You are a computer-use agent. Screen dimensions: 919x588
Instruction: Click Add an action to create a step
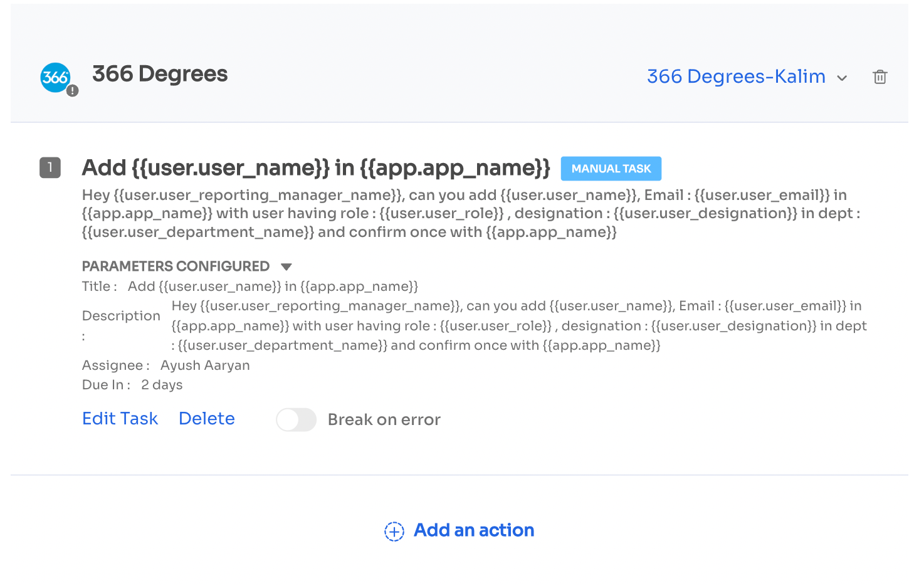point(473,530)
